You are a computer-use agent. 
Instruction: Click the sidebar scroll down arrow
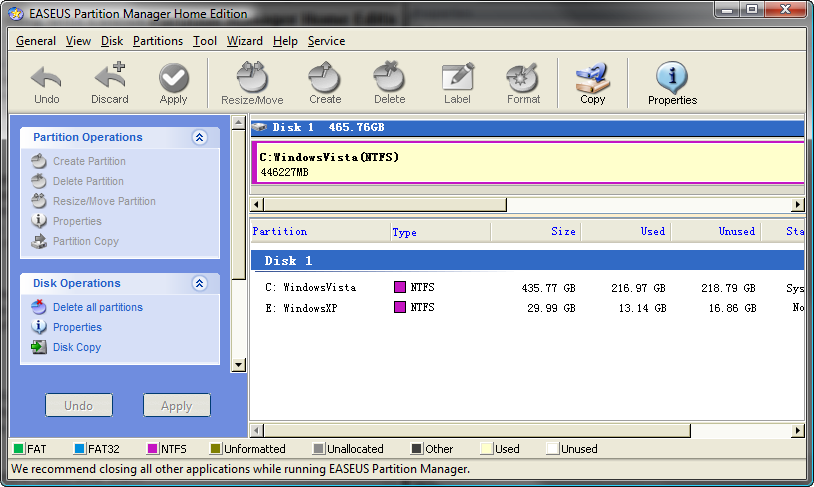point(238,364)
